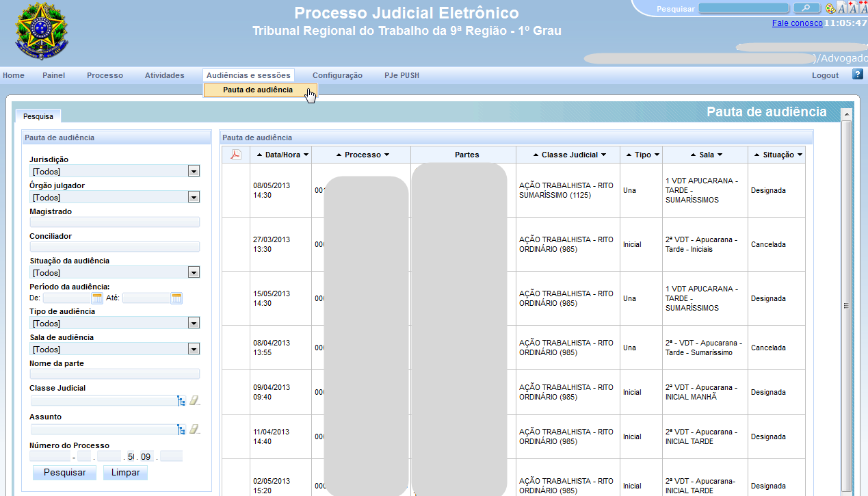Open the color palette theme icon
The width and height of the screenshot is (868, 496).
point(830,9)
